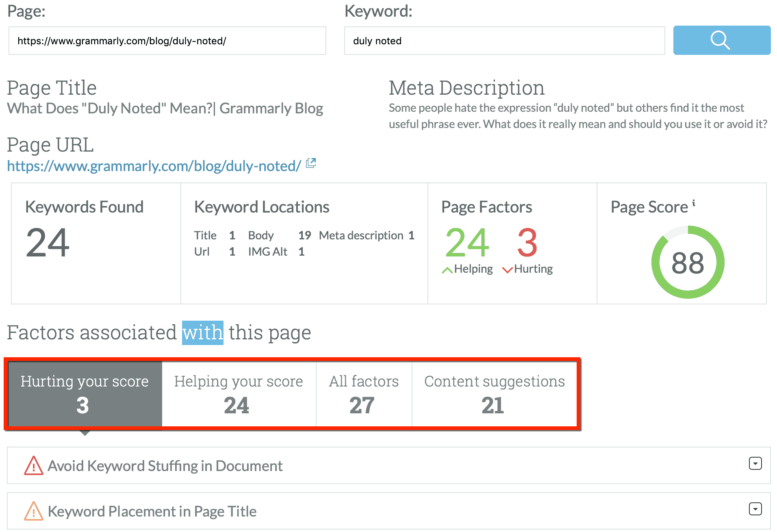The image size is (777, 532).
Task: Open page via the external-link icon
Action: (x=310, y=163)
